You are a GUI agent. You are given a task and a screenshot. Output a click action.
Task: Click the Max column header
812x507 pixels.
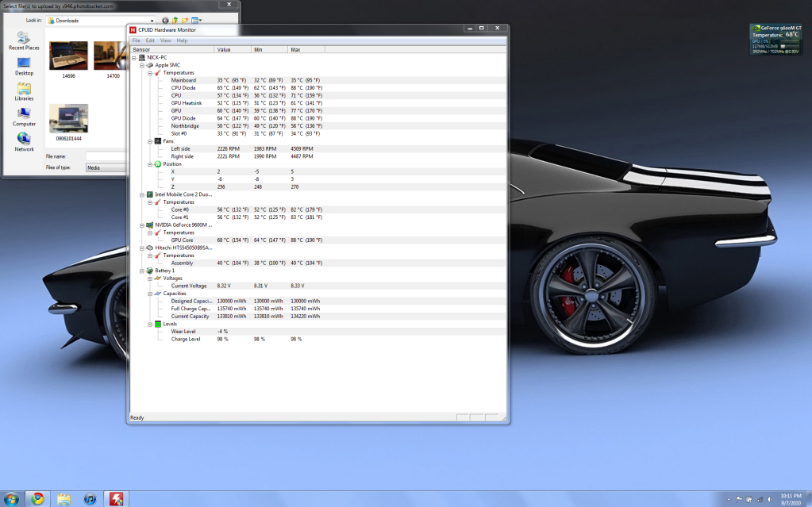(x=306, y=50)
